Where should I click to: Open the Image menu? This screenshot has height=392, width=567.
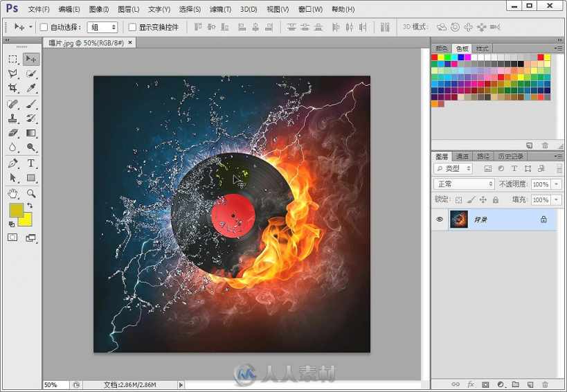pyautogui.click(x=99, y=10)
